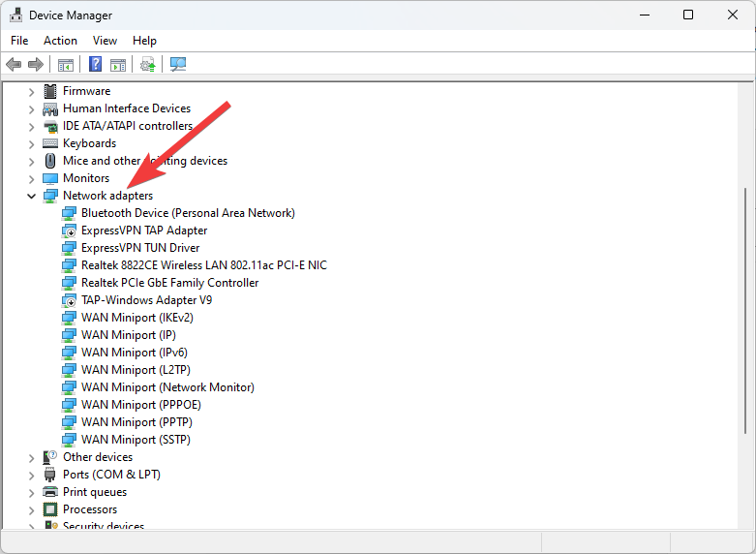Viewport: 756px width, 554px height.
Task: Expand the Monitors category
Action: pos(32,178)
